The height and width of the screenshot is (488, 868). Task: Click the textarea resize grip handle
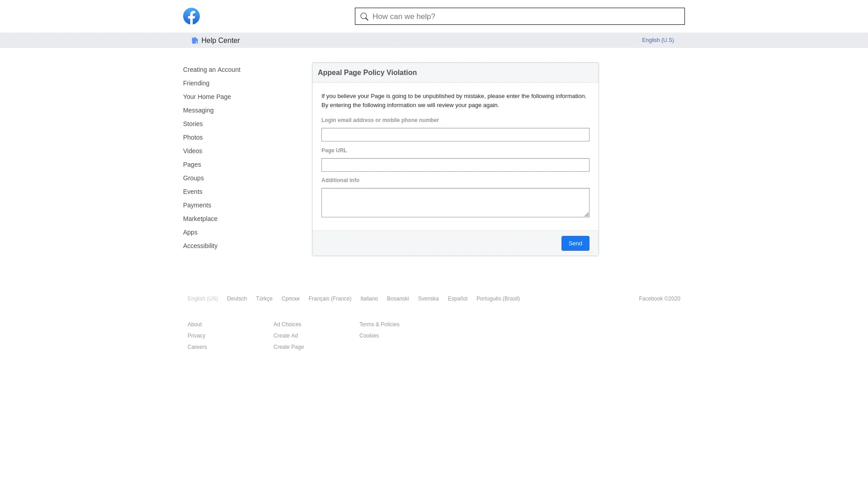coord(586,214)
